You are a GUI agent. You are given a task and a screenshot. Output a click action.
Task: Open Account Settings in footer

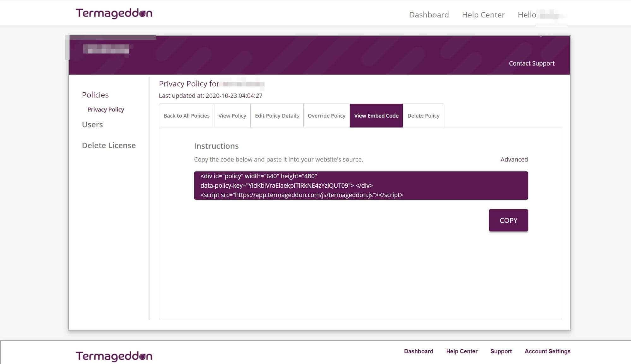coord(547,351)
